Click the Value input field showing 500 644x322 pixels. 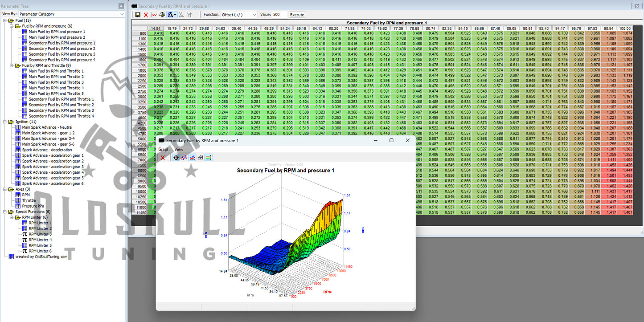279,15
